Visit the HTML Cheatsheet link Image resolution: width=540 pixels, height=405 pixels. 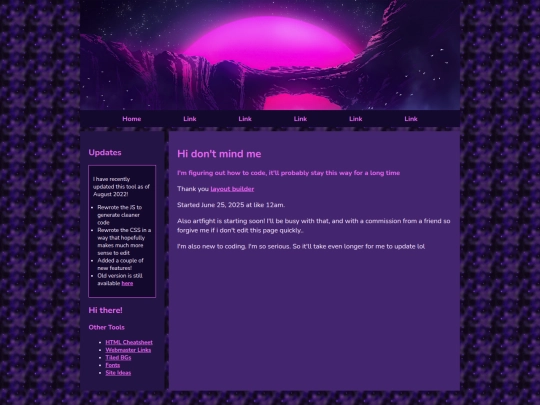click(129, 342)
